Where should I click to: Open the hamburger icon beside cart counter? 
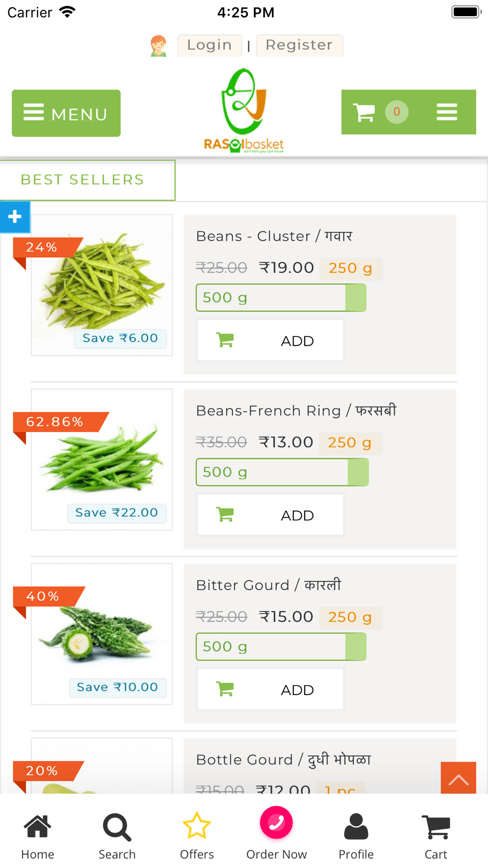pos(447,112)
